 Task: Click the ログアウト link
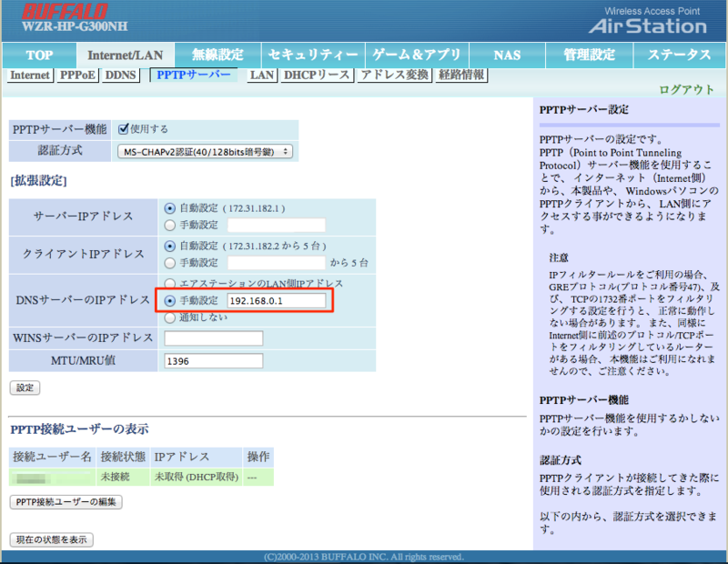[x=686, y=89]
